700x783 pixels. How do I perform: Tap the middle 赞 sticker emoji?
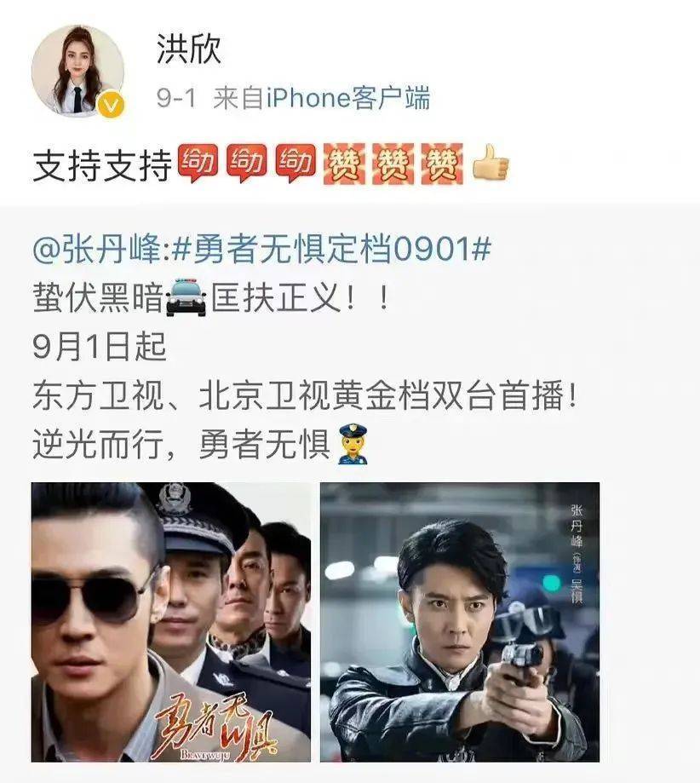pos(393,164)
